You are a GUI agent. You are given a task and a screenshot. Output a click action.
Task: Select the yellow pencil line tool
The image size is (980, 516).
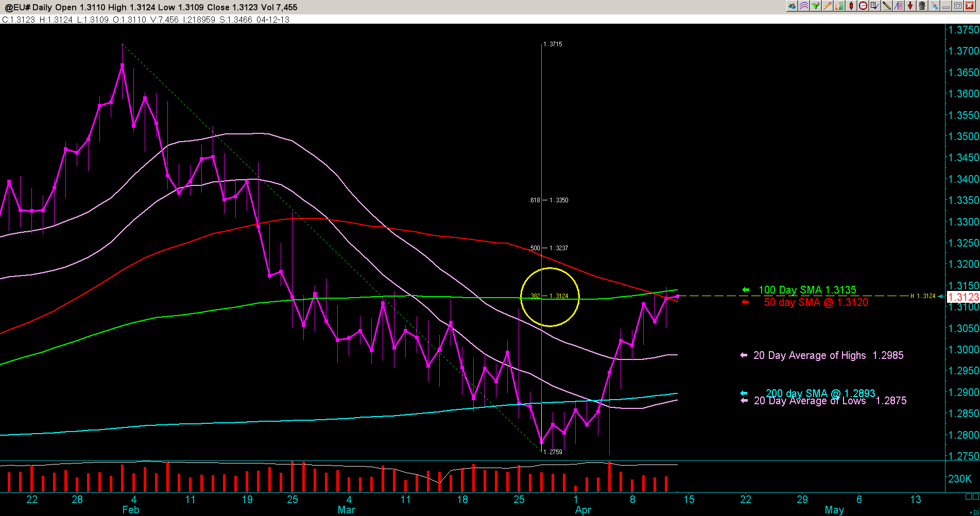[886, 6]
